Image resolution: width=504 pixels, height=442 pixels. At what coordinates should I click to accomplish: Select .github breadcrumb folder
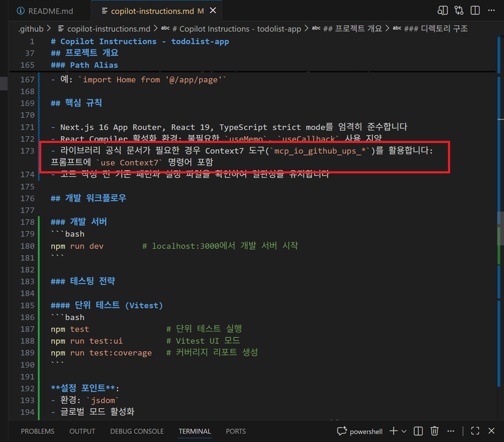pyautogui.click(x=31, y=29)
